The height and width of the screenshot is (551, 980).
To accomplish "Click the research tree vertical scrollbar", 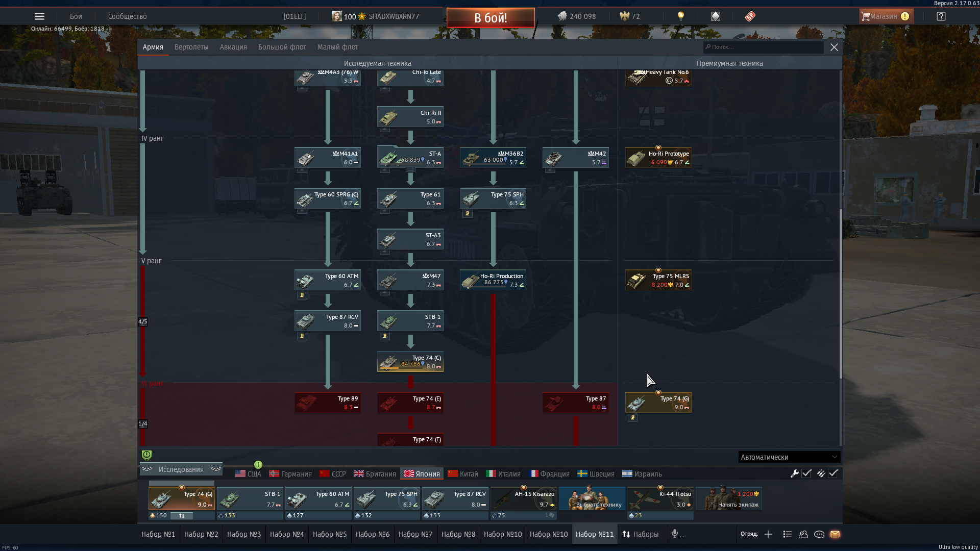I will pos(840,293).
